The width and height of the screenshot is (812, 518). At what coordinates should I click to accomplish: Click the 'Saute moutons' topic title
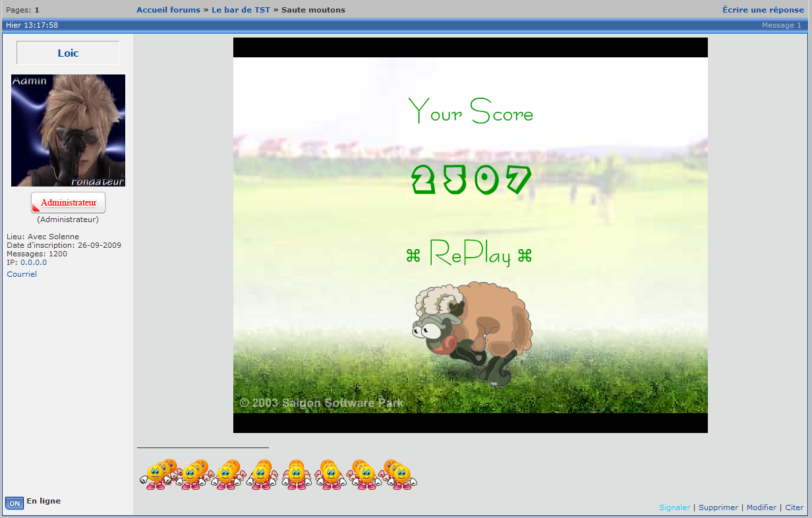(x=313, y=10)
